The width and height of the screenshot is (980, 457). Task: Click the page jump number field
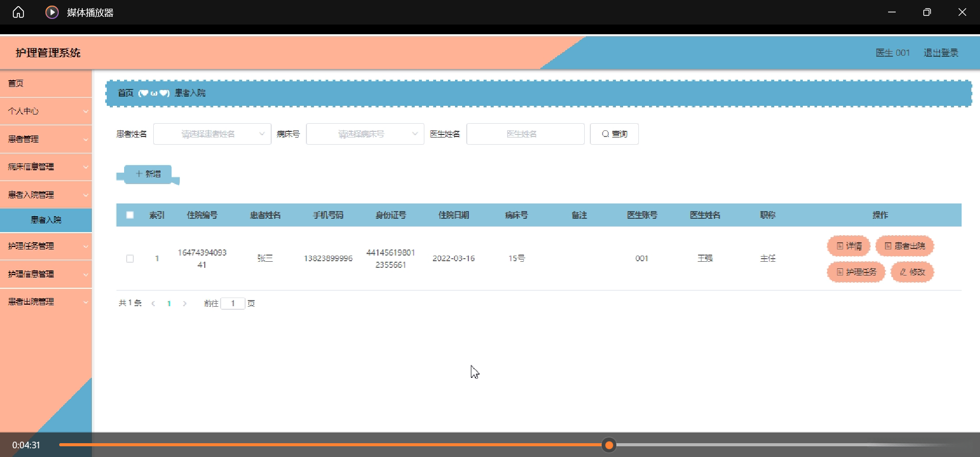point(233,304)
